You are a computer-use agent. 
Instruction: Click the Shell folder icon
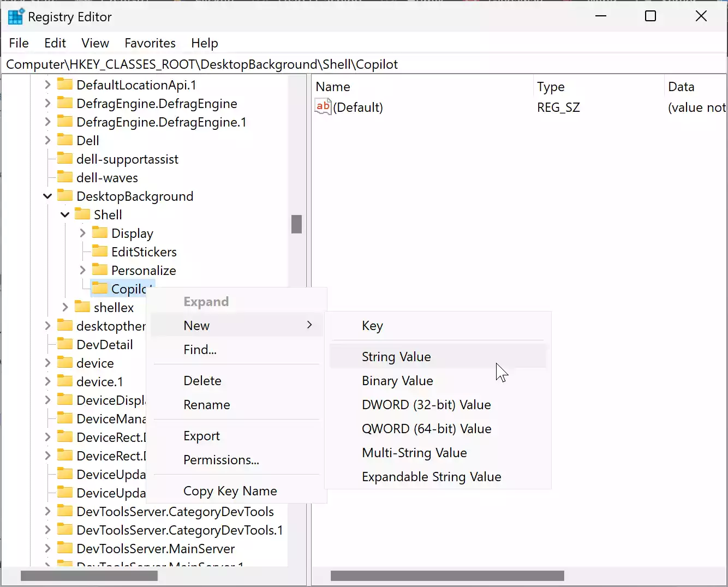[x=82, y=214]
